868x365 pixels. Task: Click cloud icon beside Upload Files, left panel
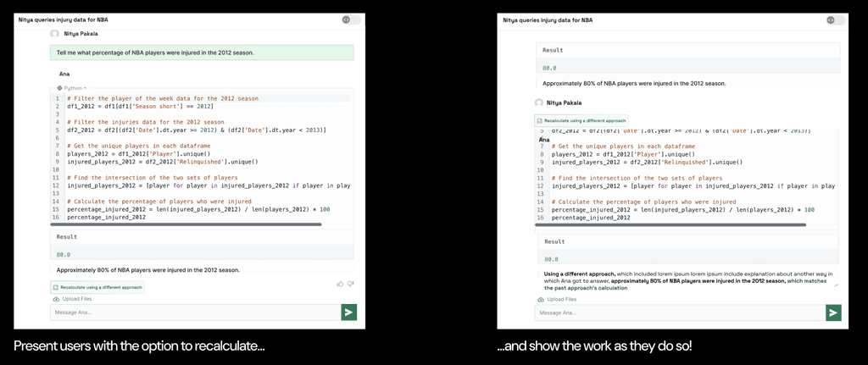(56, 299)
